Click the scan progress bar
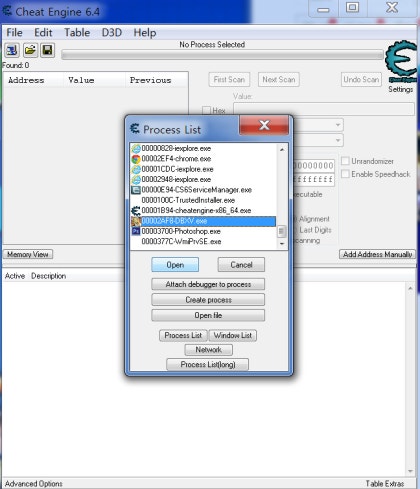420x489 pixels. (222, 55)
